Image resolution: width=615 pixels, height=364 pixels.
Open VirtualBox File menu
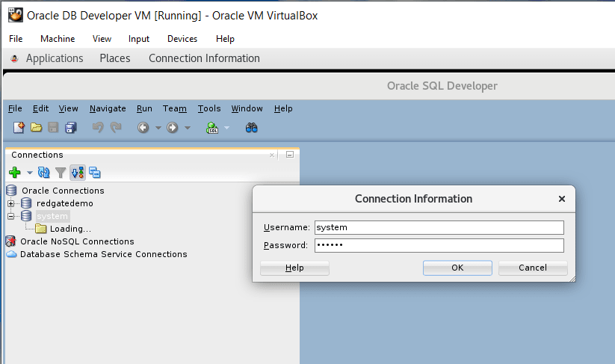pos(16,39)
